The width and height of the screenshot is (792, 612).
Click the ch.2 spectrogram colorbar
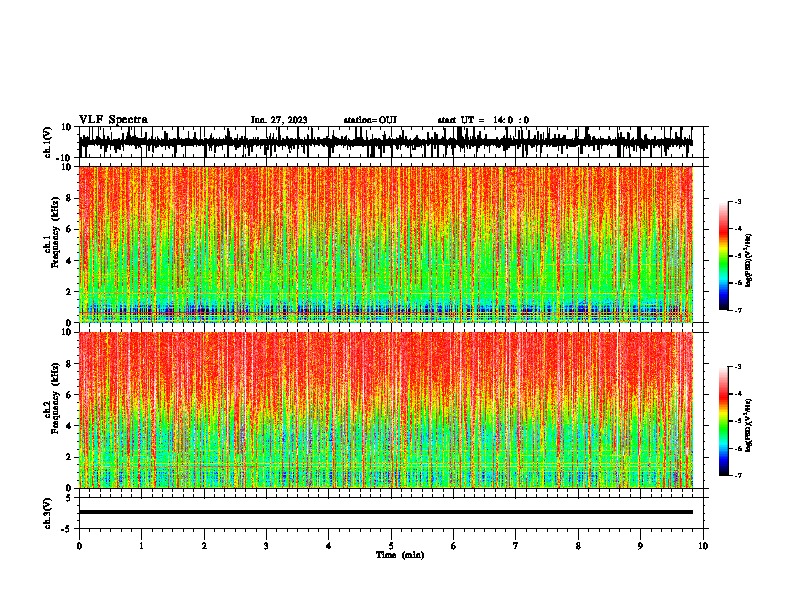click(723, 421)
